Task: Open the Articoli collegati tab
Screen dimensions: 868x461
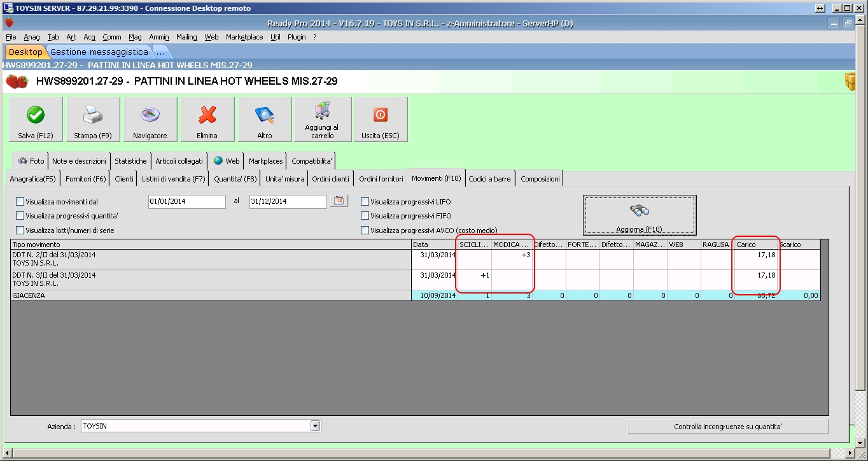Action: coord(179,161)
